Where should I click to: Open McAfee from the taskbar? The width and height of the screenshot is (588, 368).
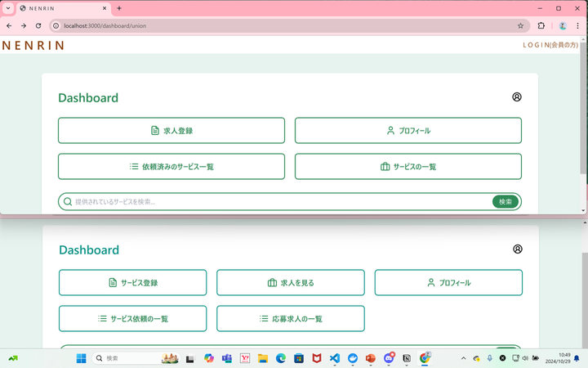(x=317, y=358)
